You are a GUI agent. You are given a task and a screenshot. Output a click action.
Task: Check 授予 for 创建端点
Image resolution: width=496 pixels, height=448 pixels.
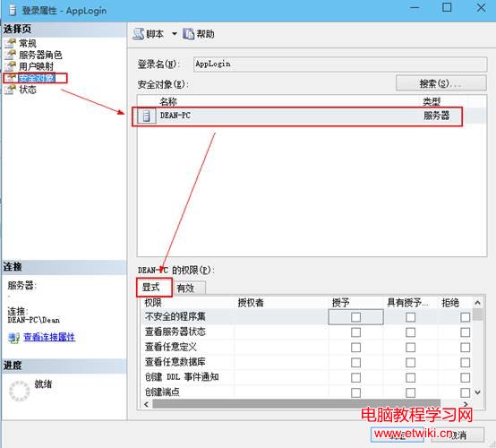click(x=355, y=392)
